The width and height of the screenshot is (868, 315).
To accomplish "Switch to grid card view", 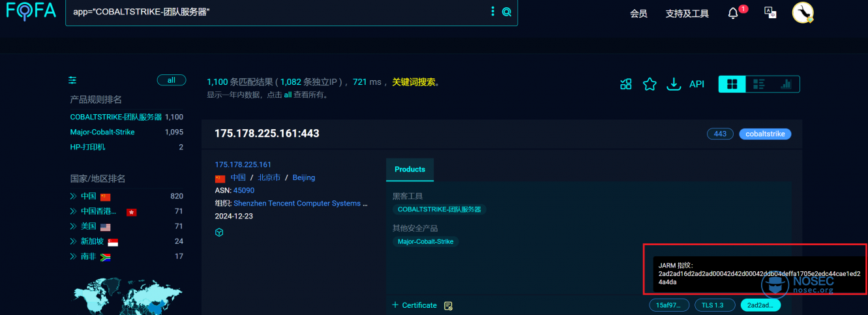I will (x=732, y=84).
